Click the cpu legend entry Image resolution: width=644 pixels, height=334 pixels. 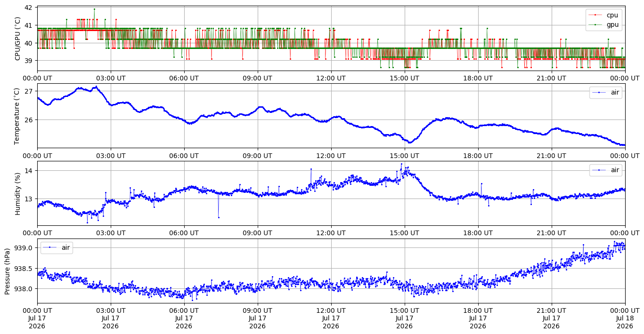click(x=603, y=15)
